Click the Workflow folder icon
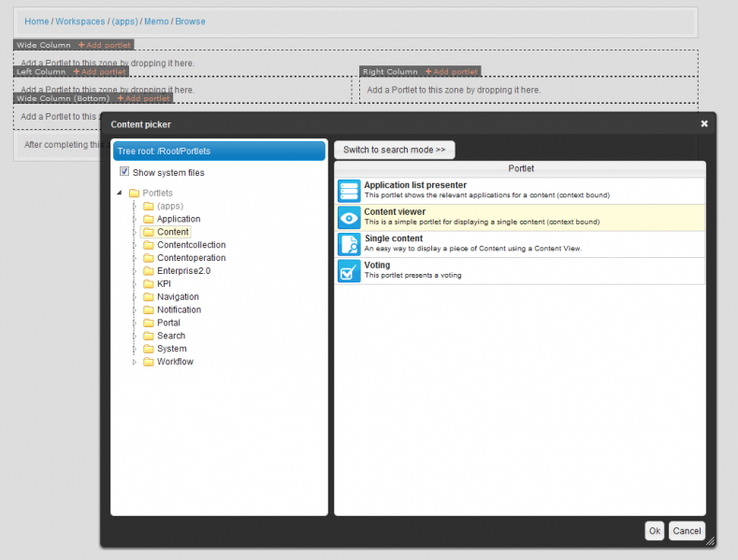Image resolution: width=738 pixels, height=560 pixels. 149,362
